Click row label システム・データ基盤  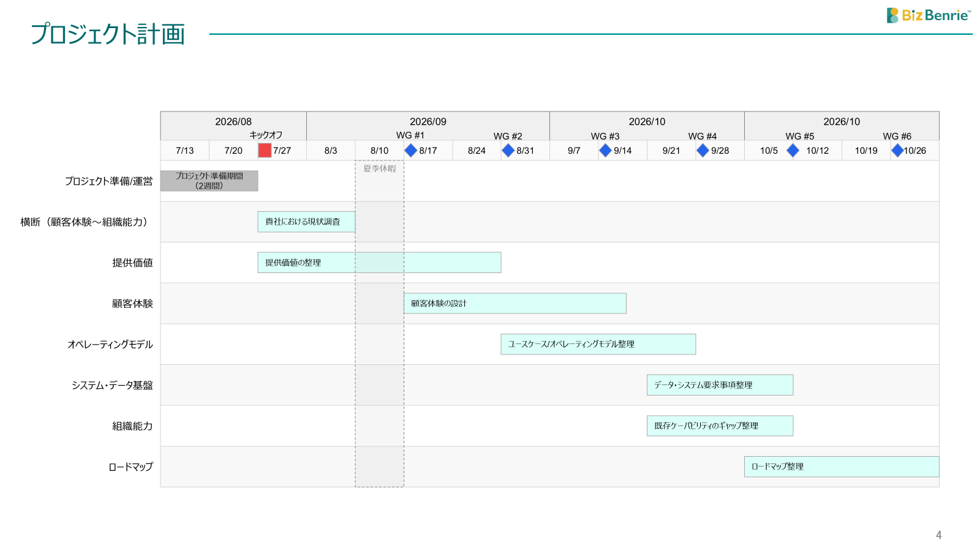pyautogui.click(x=112, y=385)
